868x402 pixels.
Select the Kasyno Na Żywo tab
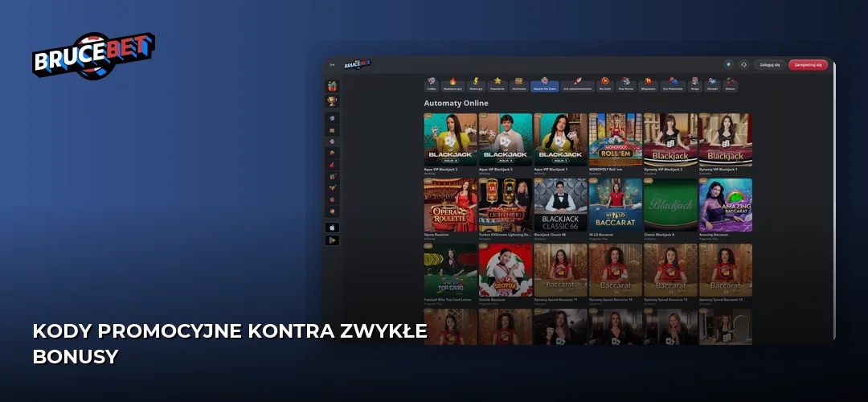click(x=545, y=84)
